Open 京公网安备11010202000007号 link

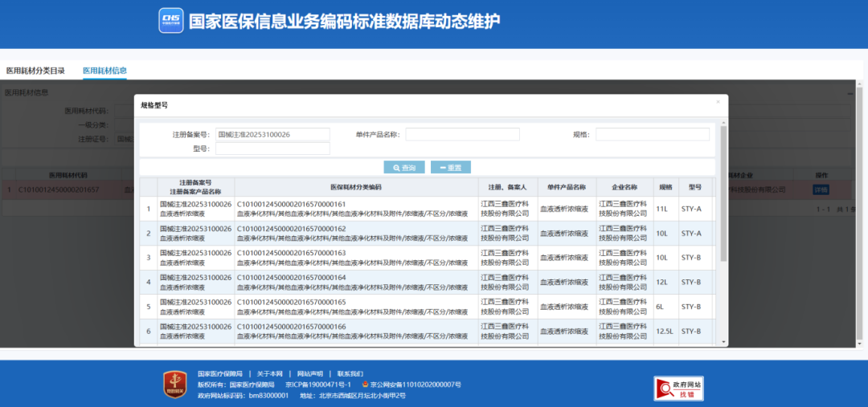(x=416, y=385)
